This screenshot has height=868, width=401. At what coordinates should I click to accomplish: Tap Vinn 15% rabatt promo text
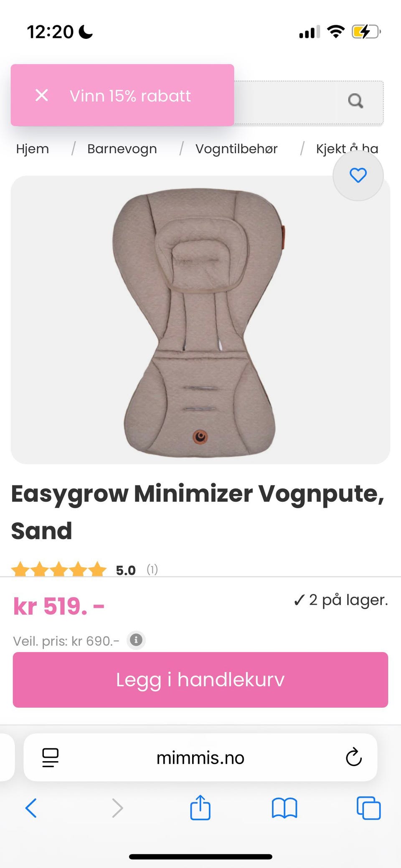click(x=130, y=96)
